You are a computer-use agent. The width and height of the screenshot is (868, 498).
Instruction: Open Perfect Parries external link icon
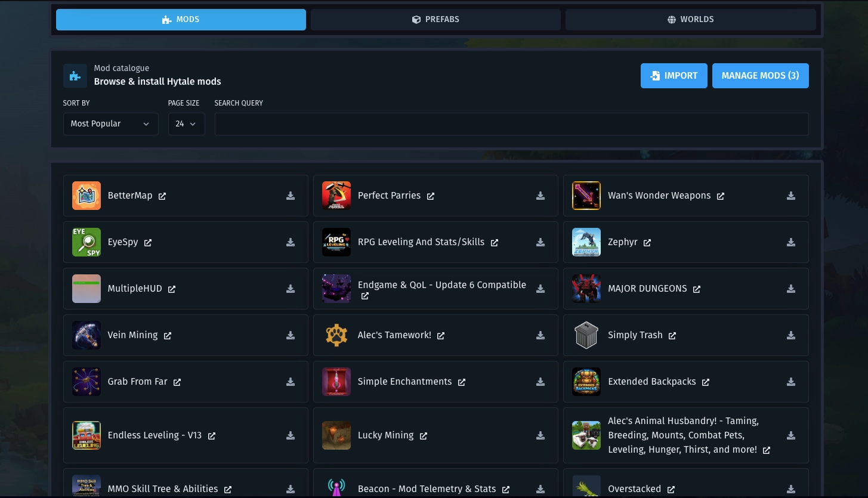point(431,196)
